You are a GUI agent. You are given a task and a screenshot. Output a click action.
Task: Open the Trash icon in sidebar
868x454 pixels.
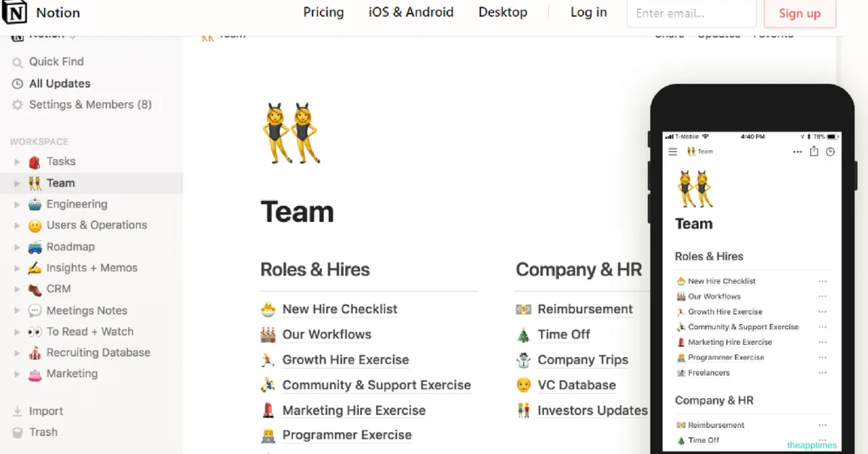[17, 432]
